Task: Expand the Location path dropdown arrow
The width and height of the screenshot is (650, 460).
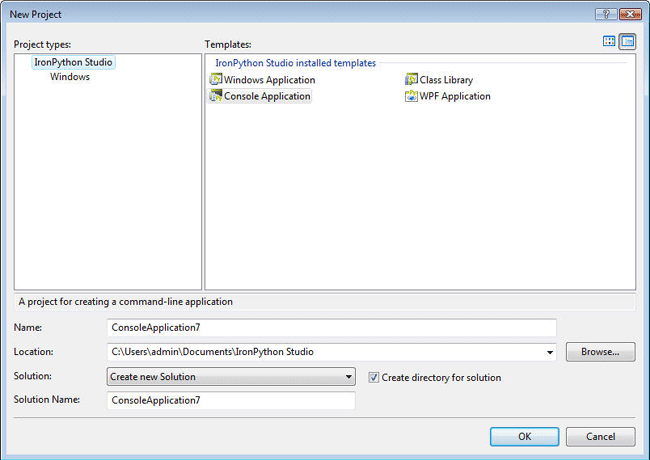Action: [x=550, y=352]
